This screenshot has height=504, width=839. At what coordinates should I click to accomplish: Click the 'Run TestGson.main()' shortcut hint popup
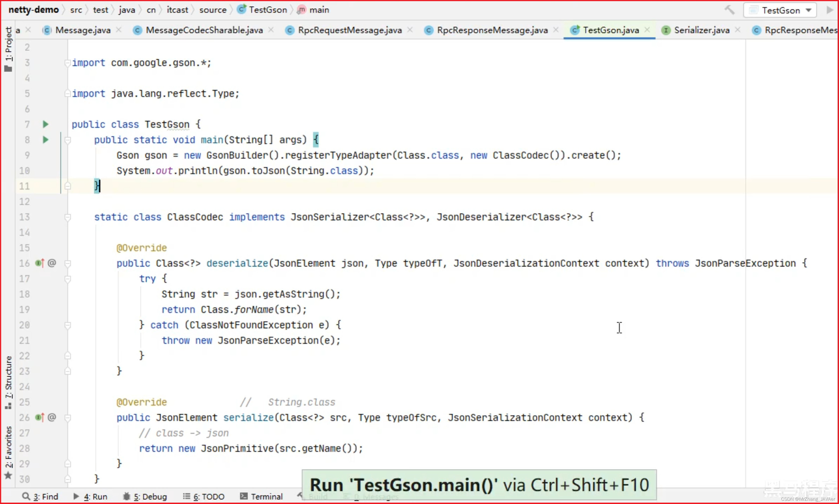click(x=479, y=485)
